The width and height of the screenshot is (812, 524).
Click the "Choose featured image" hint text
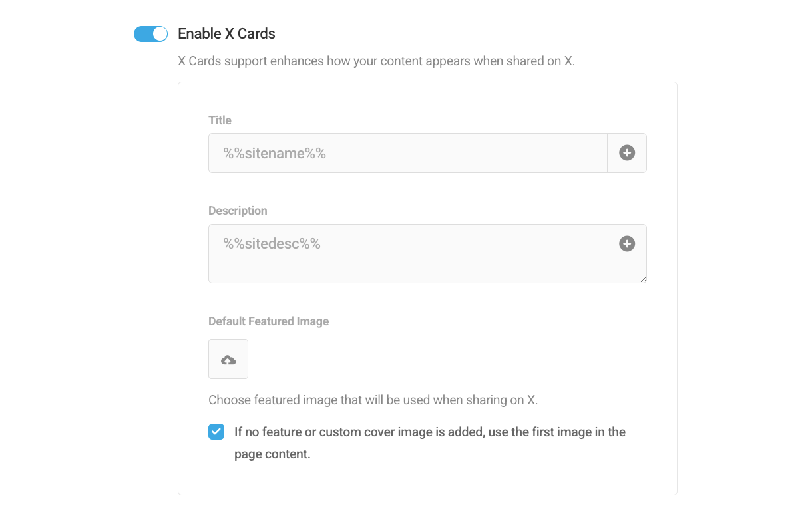pyautogui.click(x=373, y=400)
